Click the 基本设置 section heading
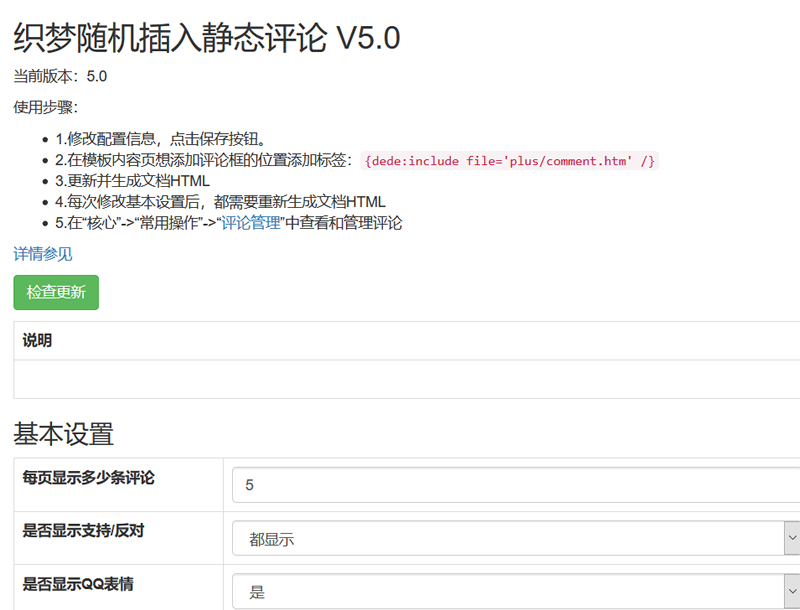Image resolution: width=800 pixels, height=610 pixels. click(x=63, y=434)
